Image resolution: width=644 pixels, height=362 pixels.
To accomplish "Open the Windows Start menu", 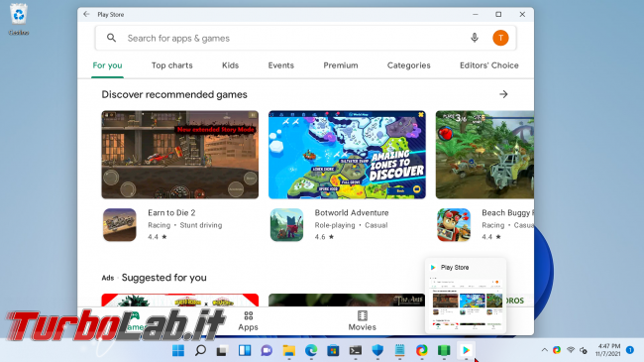I will click(x=178, y=350).
